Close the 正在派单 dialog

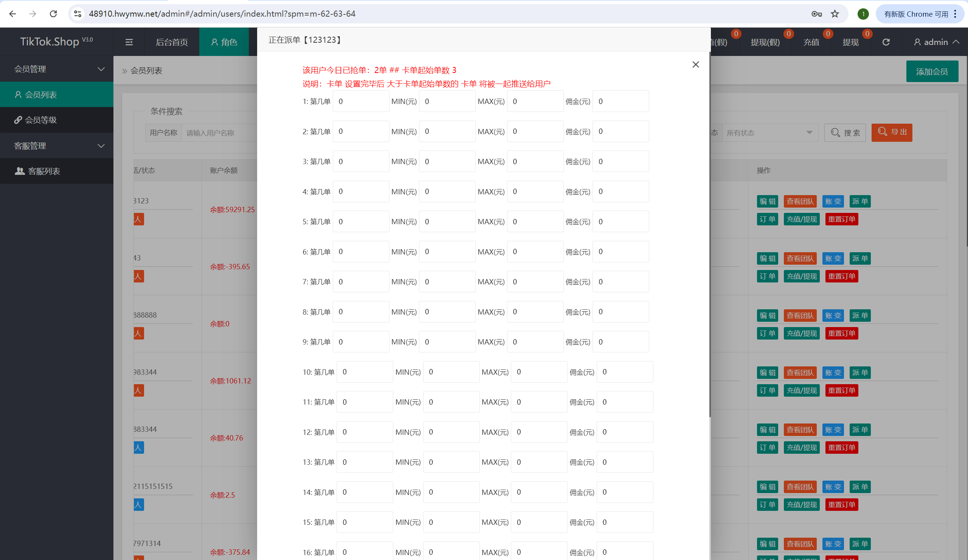695,64
